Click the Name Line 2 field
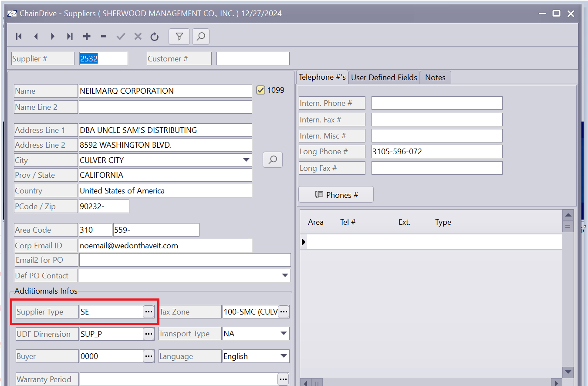This screenshot has height=386, width=588. (x=165, y=107)
